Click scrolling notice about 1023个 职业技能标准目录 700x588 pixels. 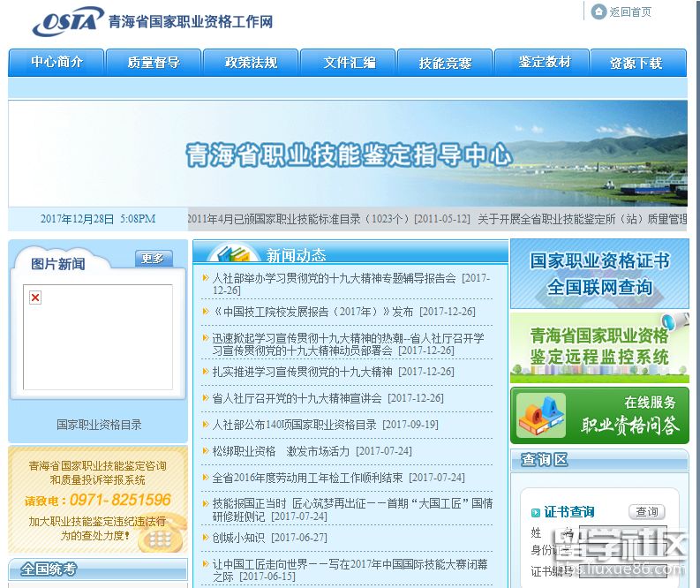(x=328, y=219)
